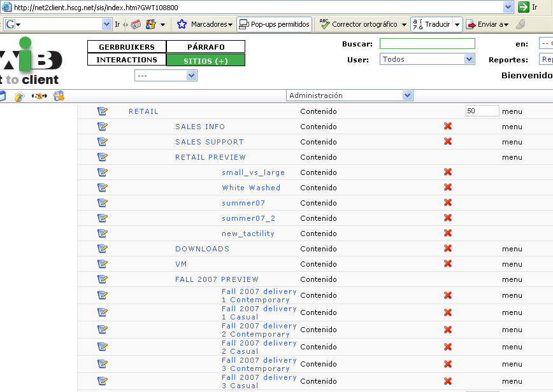Open the '---' dropdown below SITIOS
The width and height of the screenshot is (553, 392).
pos(166,75)
